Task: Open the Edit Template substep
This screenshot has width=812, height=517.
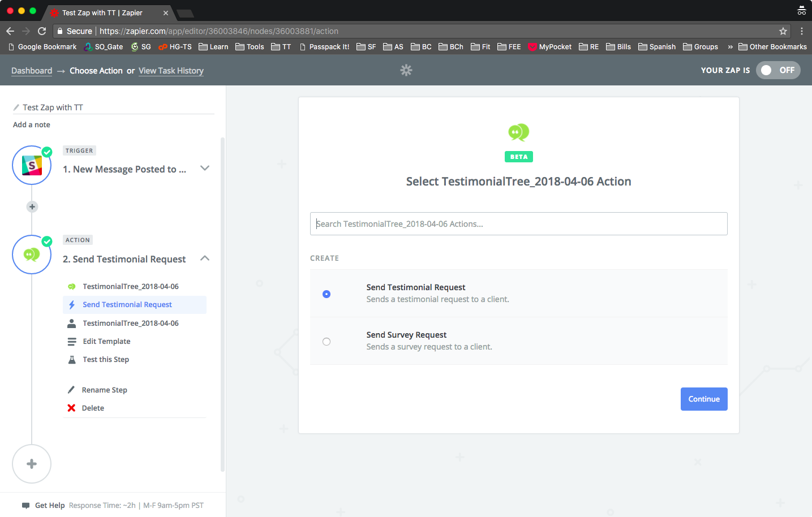Action: pyautogui.click(x=135, y=342)
